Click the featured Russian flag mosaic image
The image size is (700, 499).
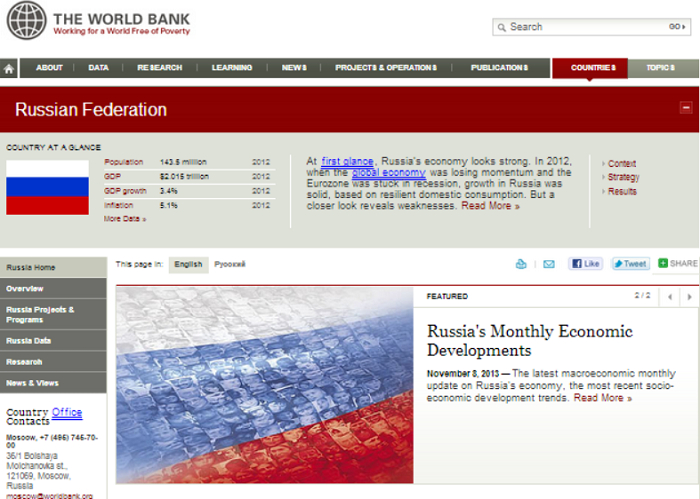[x=265, y=385]
